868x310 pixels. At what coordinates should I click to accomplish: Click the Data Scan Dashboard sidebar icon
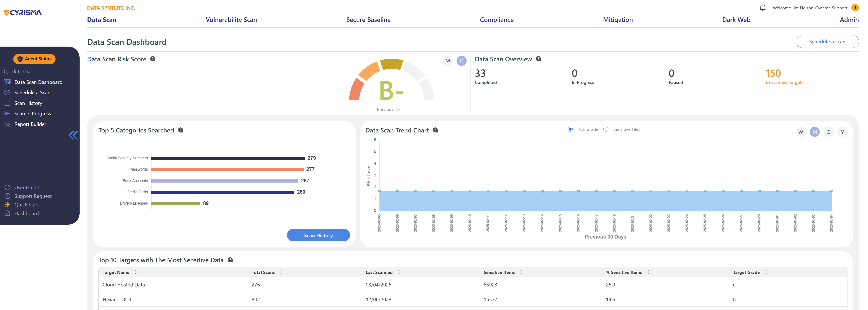7,82
